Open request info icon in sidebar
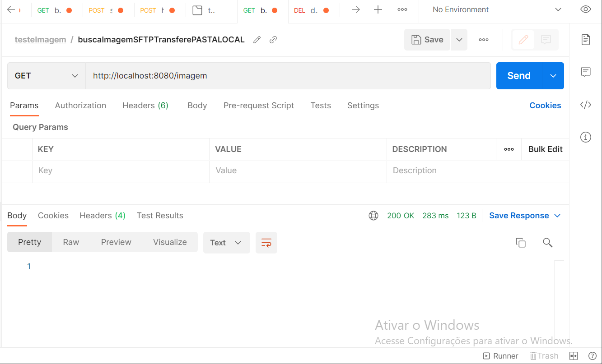Screen dimensions: 602x364 tap(586, 137)
